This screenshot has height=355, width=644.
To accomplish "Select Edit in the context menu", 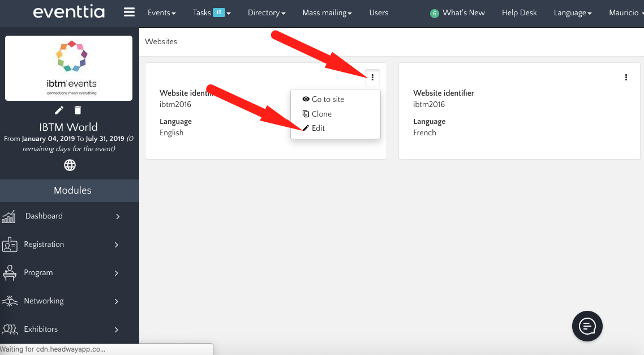I will pyautogui.click(x=318, y=128).
